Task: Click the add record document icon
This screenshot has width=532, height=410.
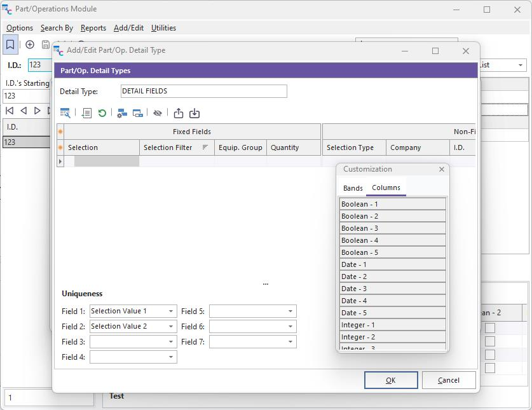Action: [86, 113]
